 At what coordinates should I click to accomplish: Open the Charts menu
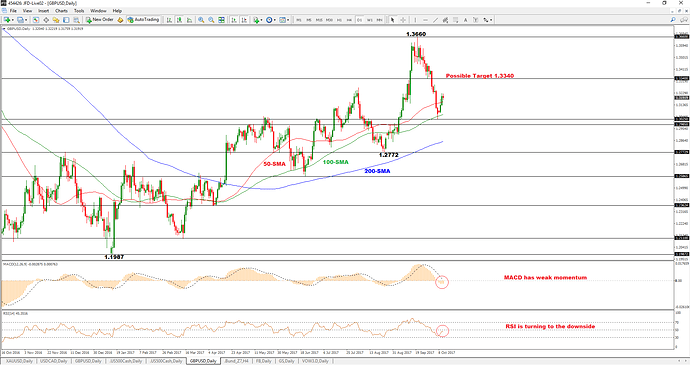coord(62,11)
